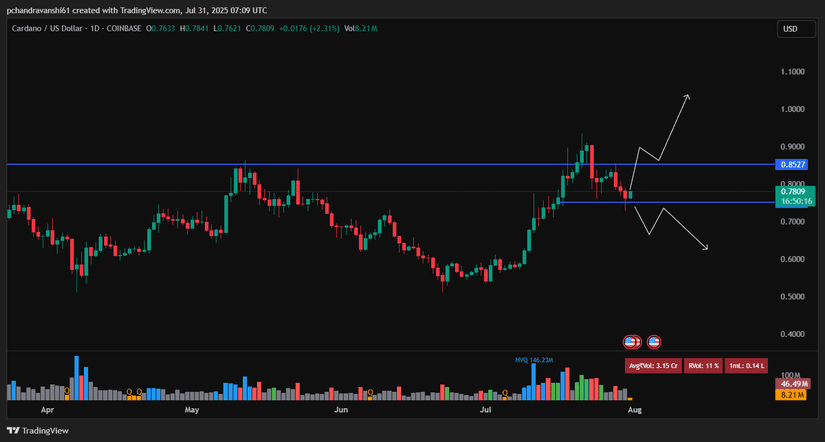Click the bar countdown 16:50:16

click(795, 201)
